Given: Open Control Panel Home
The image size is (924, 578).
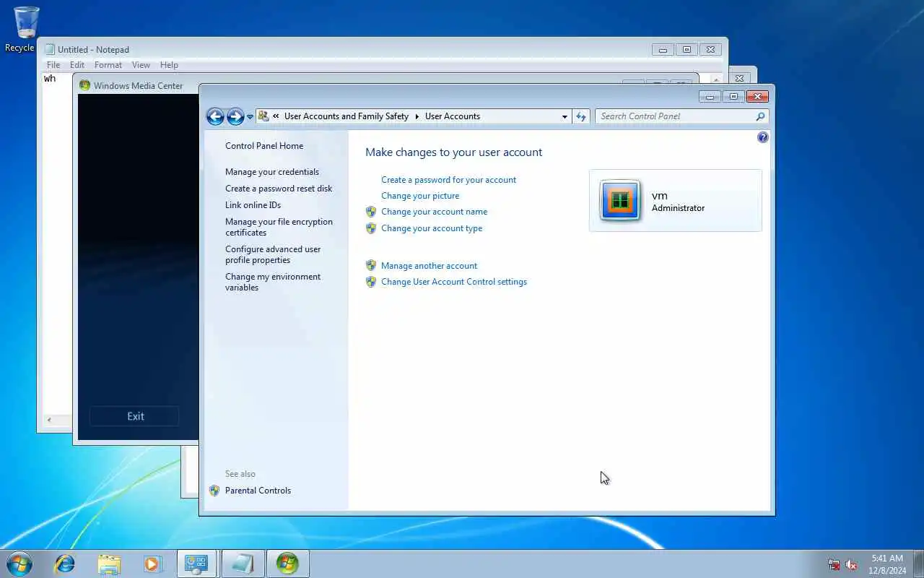Looking at the screenshot, I should [264, 146].
